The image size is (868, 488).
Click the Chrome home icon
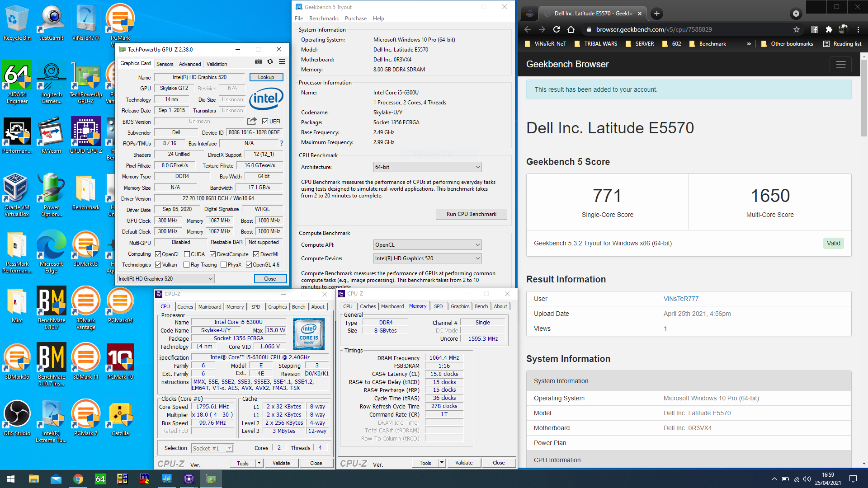pos(571,29)
